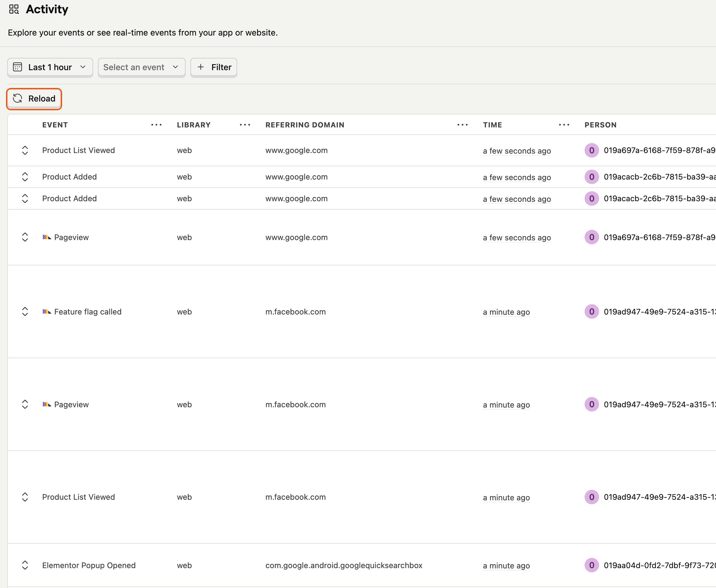Click the Reload button

34,99
